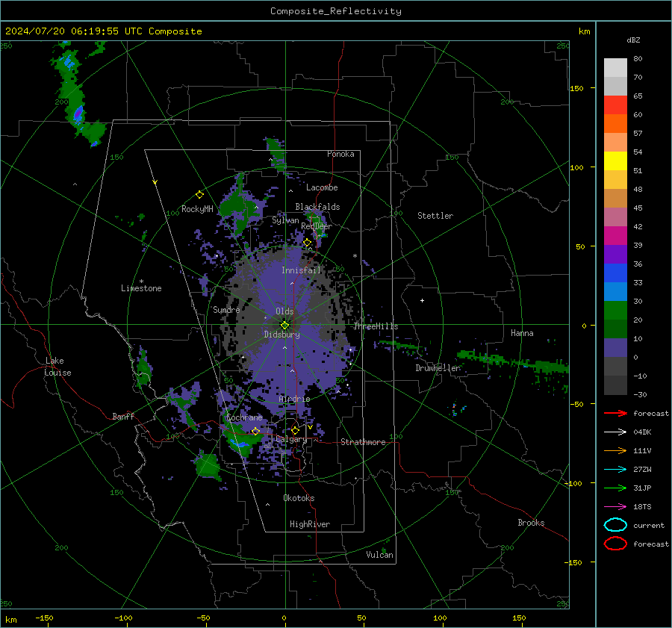Screen dimensions: 672x628
Task: Click the yellow diamond marker above Calgary
Action: [295, 430]
